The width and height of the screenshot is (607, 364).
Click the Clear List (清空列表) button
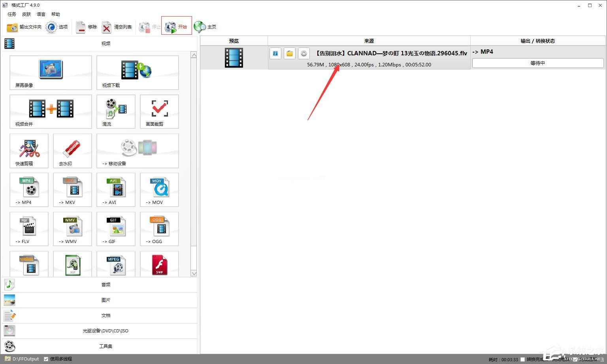117,27
